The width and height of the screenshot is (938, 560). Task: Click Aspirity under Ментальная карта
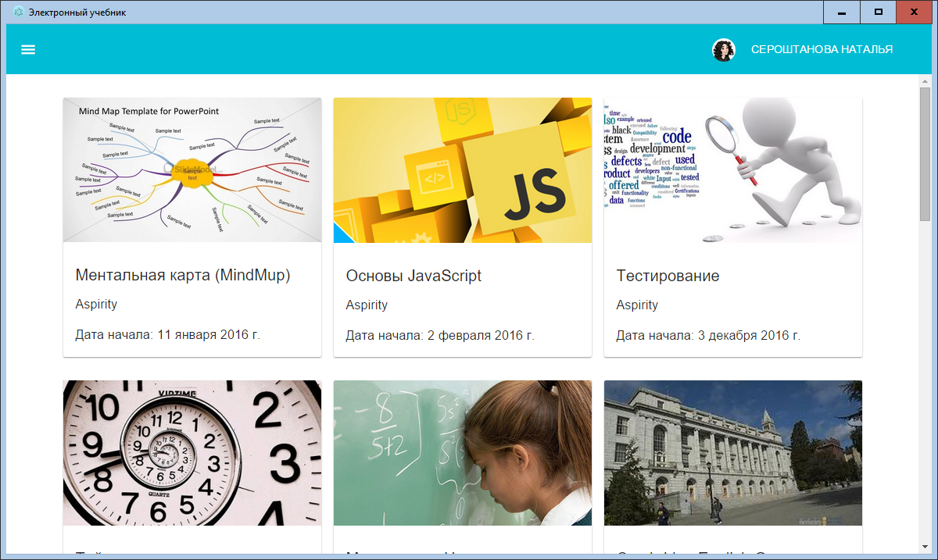[x=96, y=305]
